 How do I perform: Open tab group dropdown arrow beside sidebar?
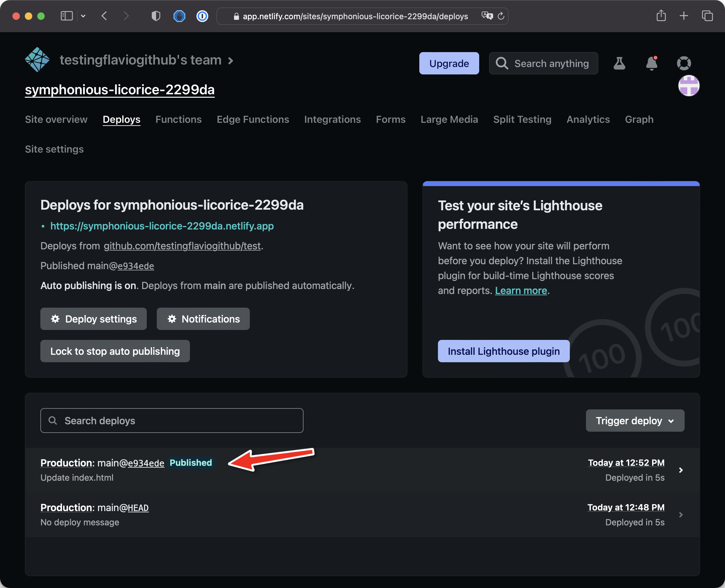pyautogui.click(x=83, y=16)
